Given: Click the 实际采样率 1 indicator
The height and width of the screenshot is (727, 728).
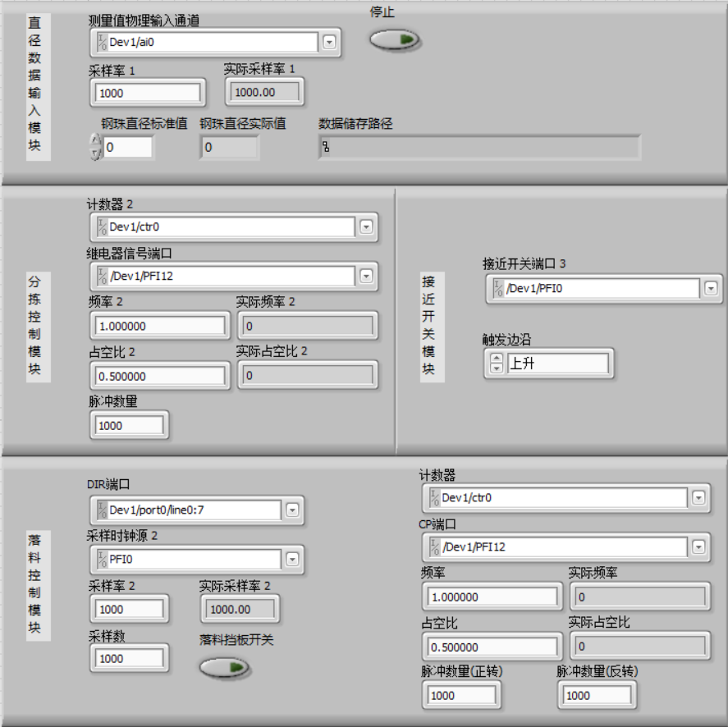Looking at the screenshot, I should pos(264,92).
